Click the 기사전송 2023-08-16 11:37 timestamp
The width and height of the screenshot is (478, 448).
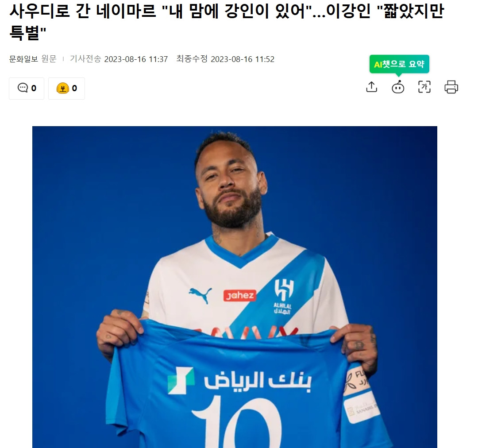(119, 59)
